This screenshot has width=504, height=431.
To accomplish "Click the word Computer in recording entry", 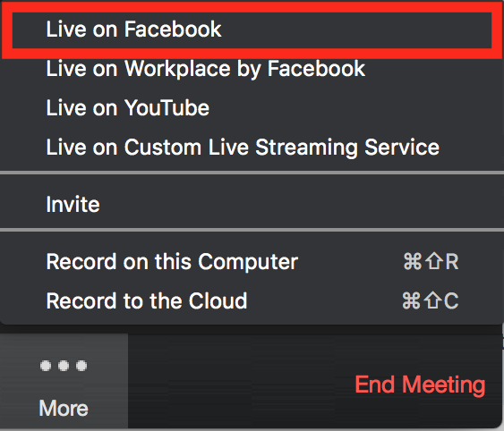I will (248, 262).
